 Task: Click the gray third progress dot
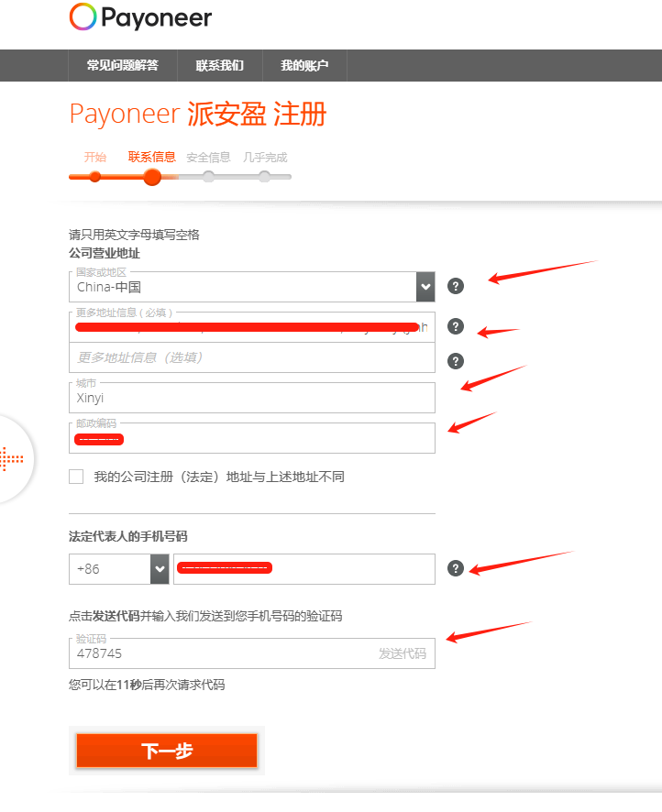click(209, 177)
